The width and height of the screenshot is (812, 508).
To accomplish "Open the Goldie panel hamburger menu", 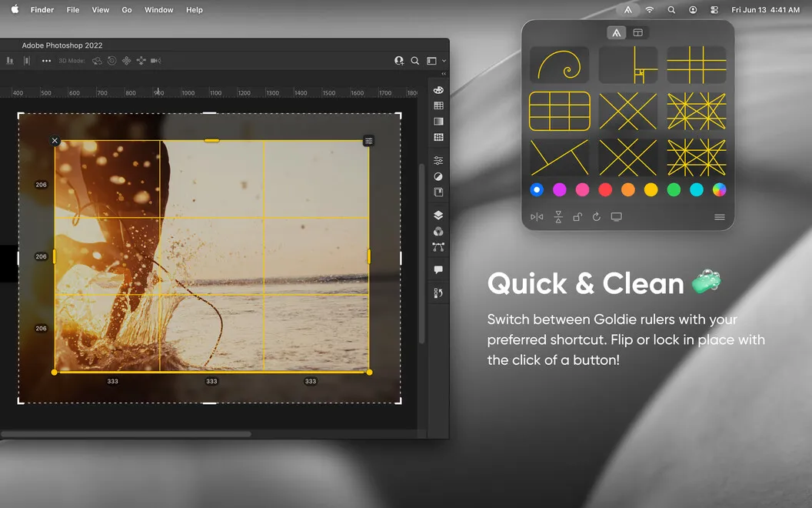I will (719, 217).
